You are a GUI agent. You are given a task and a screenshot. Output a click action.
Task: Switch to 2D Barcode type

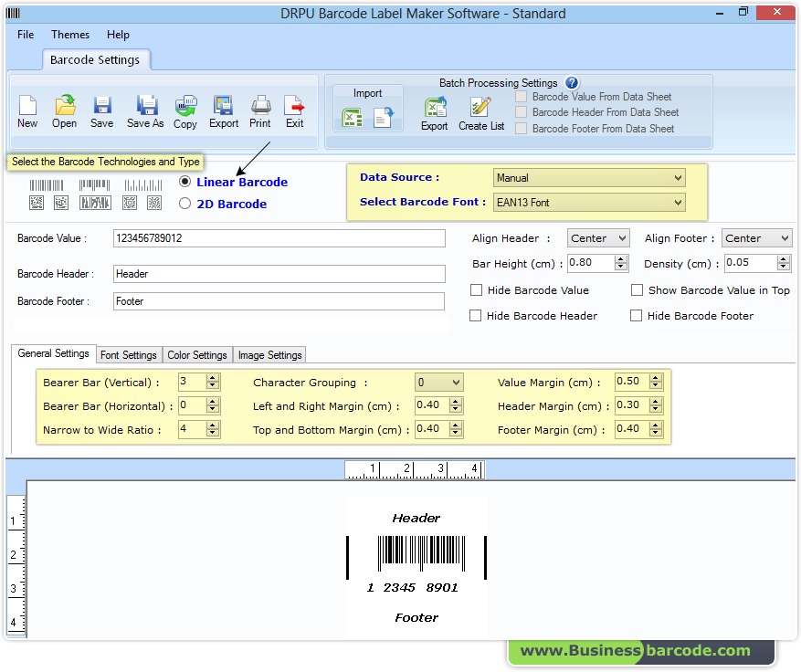pos(185,203)
